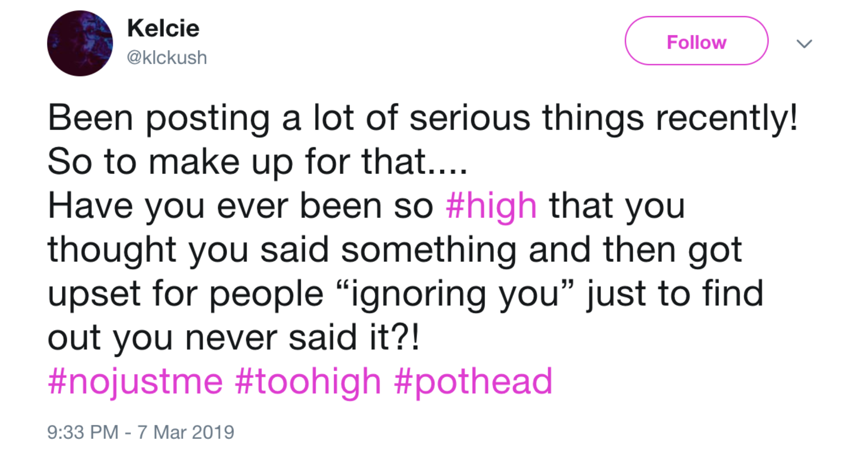Click the 7 Mar 2019 date

[x=186, y=432]
